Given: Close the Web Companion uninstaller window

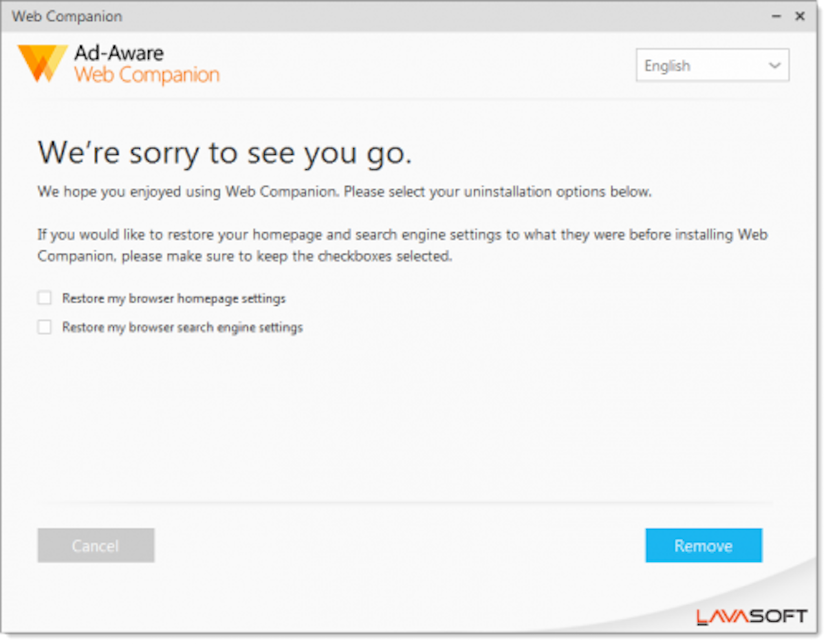Looking at the screenshot, I should (800, 17).
